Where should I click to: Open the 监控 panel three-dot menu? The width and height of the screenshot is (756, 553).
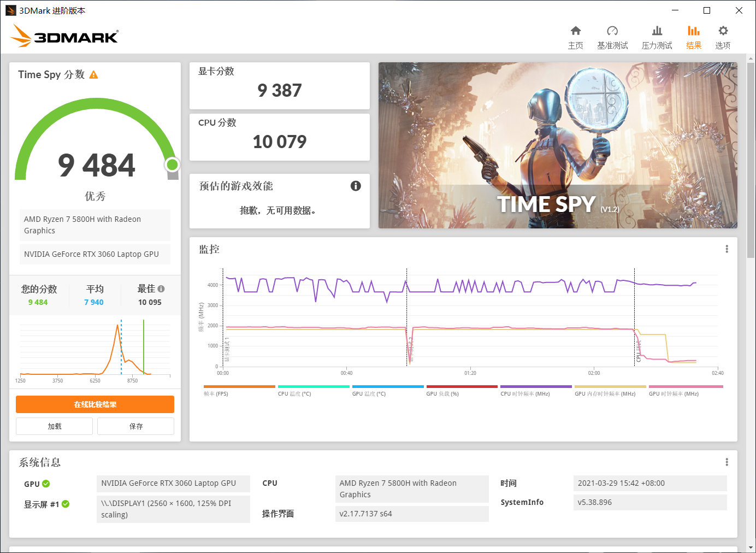727,249
